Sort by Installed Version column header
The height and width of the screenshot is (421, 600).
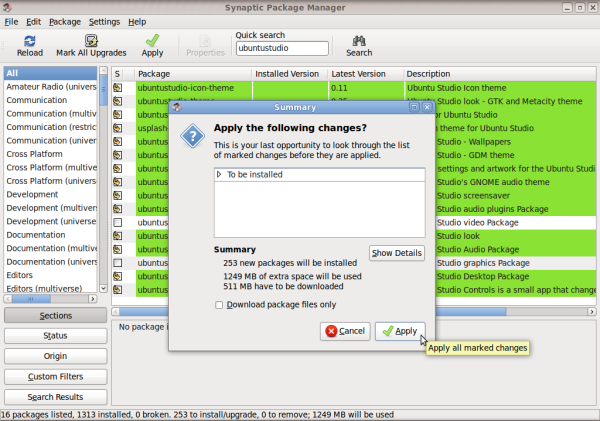(x=290, y=74)
